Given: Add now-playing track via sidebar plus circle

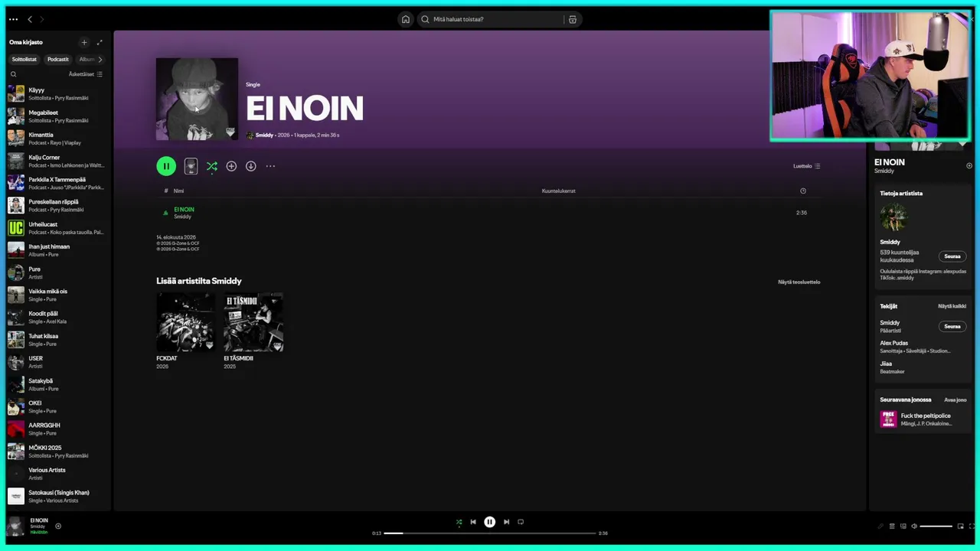Looking at the screenshot, I should pos(969,165).
